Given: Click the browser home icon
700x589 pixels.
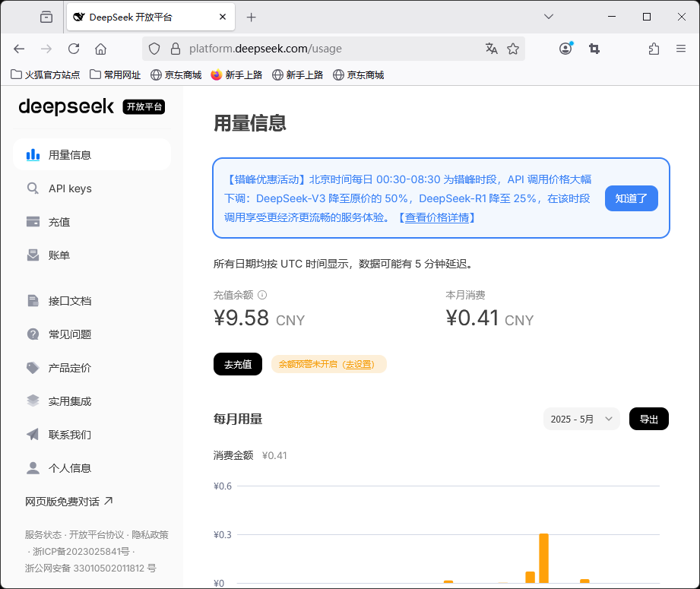Looking at the screenshot, I should point(101,49).
